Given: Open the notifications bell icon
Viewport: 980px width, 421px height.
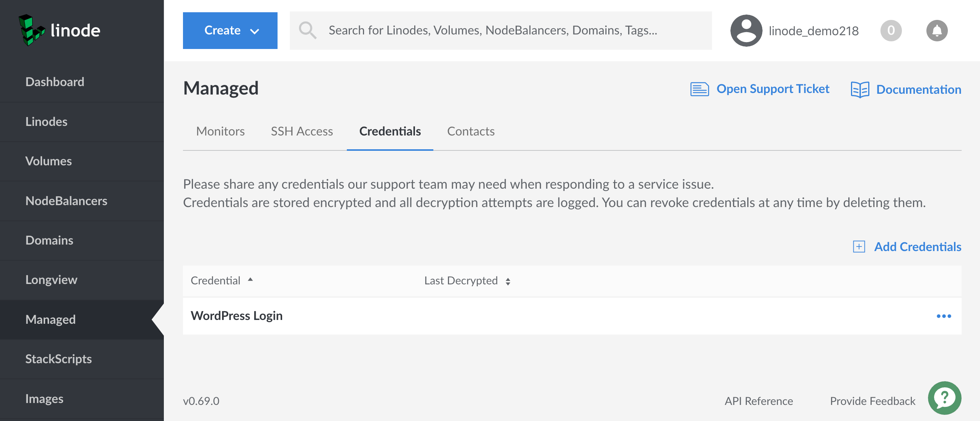Looking at the screenshot, I should click(937, 31).
